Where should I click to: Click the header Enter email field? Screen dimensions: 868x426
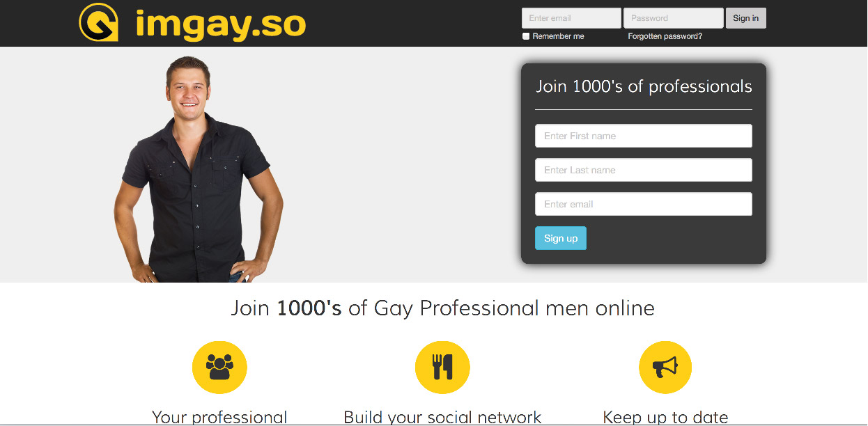click(x=571, y=18)
